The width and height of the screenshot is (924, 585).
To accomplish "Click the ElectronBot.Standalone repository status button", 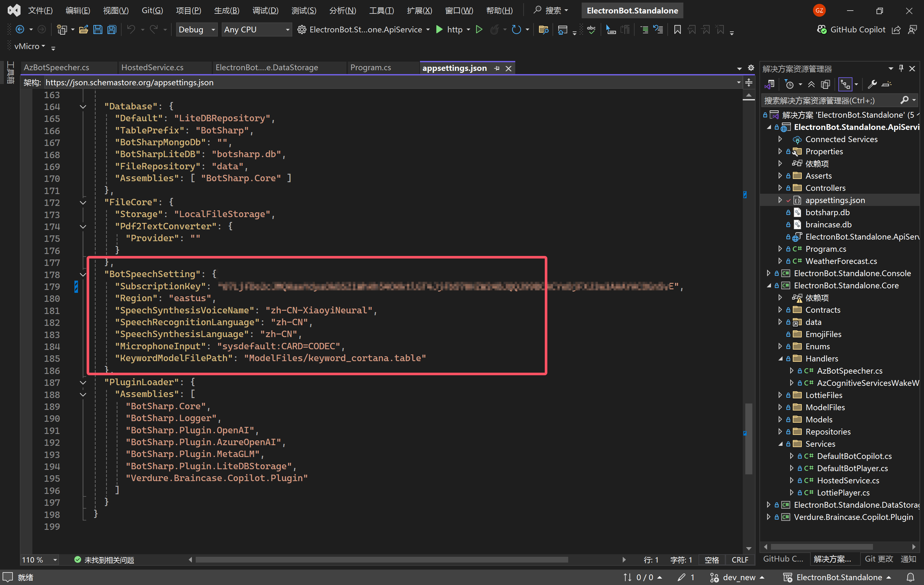I will [837, 577].
